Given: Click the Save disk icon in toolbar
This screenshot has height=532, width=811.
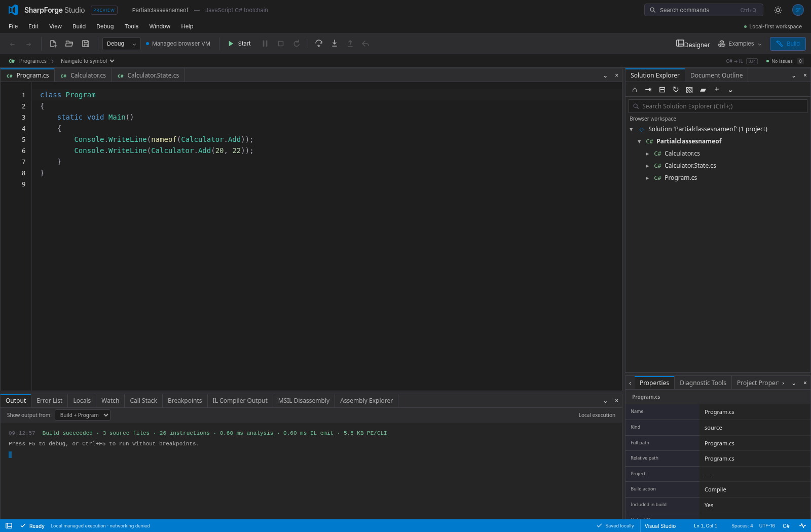Looking at the screenshot, I should tap(86, 44).
